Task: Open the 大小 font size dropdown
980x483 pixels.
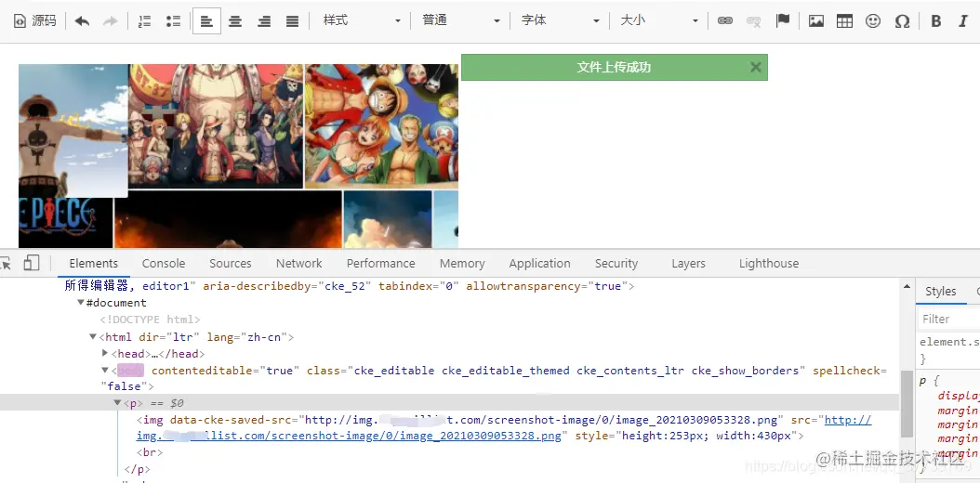Action: (x=658, y=20)
